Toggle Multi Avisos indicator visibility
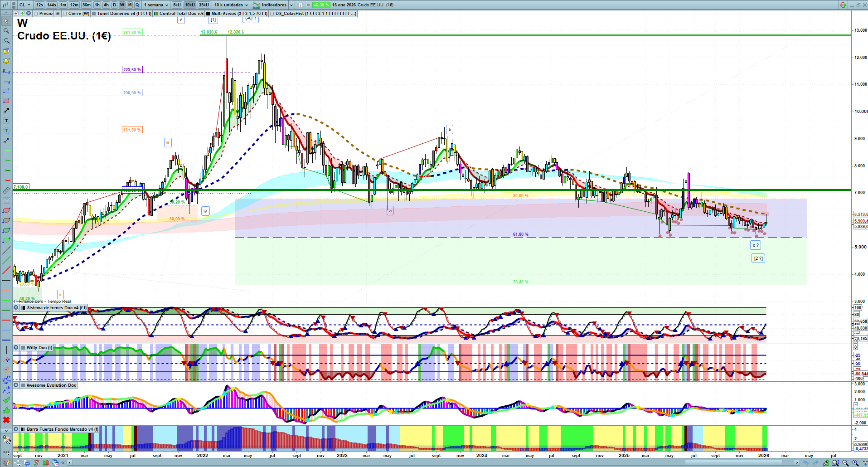This screenshot has height=467, width=868. coord(208,14)
